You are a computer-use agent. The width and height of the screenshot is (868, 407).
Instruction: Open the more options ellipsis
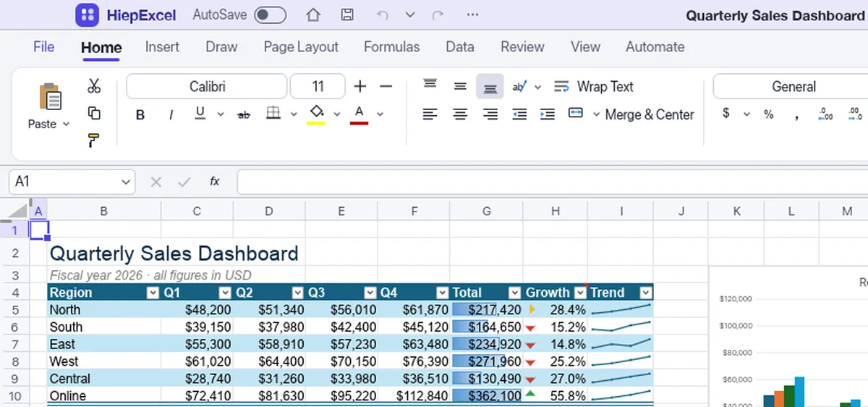tap(472, 14)
